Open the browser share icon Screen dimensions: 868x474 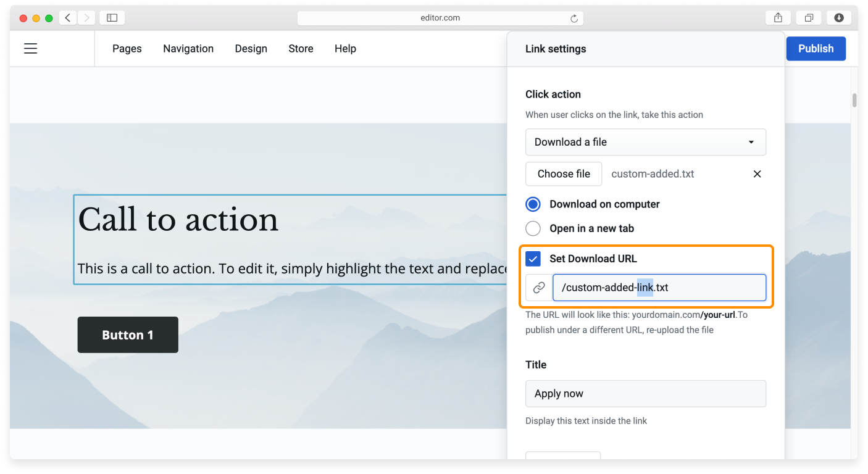click(778, 18)
